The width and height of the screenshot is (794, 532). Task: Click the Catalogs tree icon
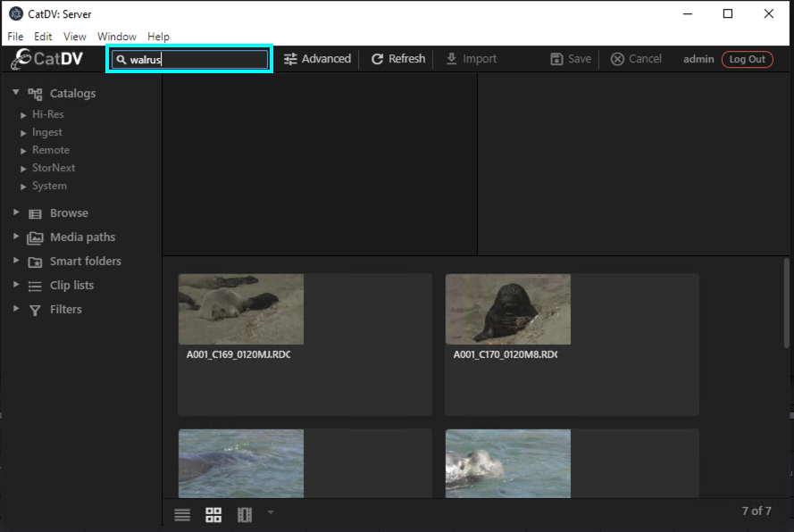[x=35, y=94]
